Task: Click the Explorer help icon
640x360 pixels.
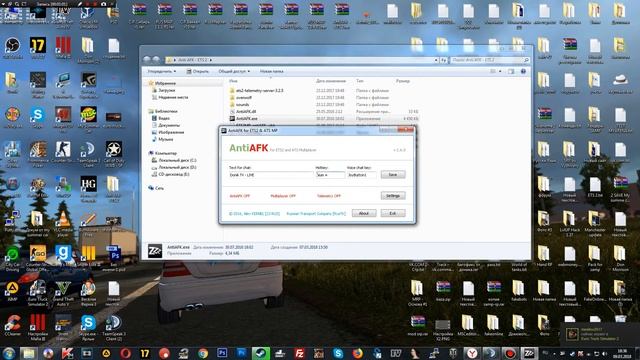Action: click(523, 71)
